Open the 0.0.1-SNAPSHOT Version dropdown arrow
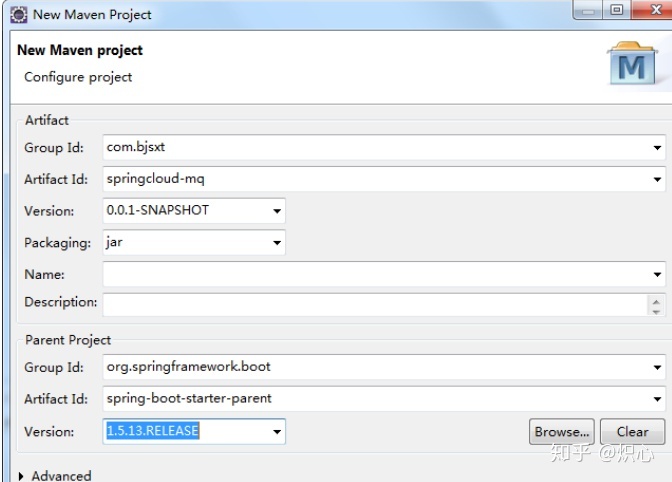The height and width of the screenshot is (482, 672). coord(277,211)
